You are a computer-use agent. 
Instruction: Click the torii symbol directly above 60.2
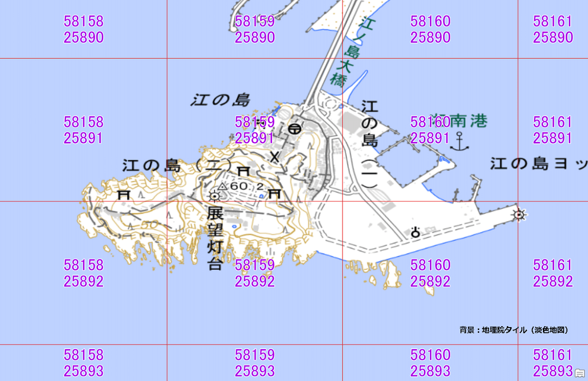point(243,171)
